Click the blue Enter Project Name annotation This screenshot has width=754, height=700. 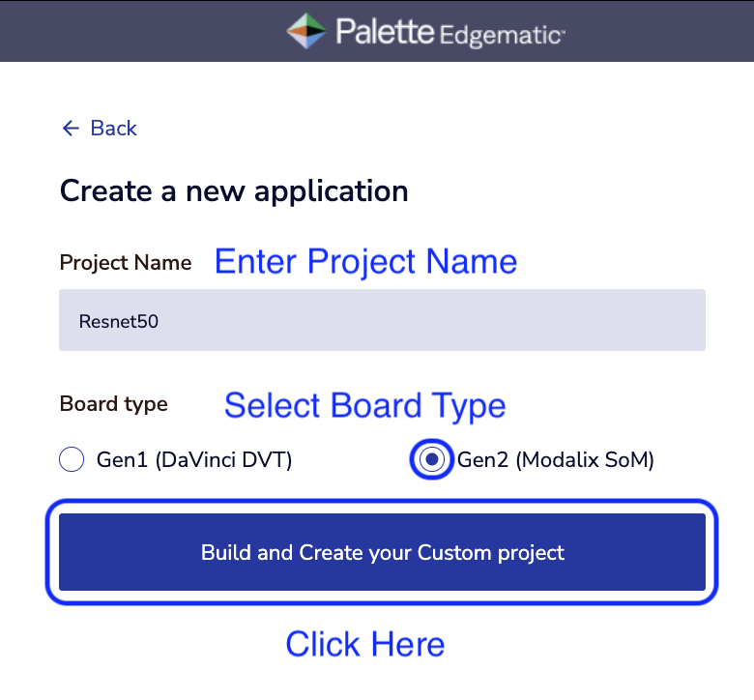(x=365, y=261)
